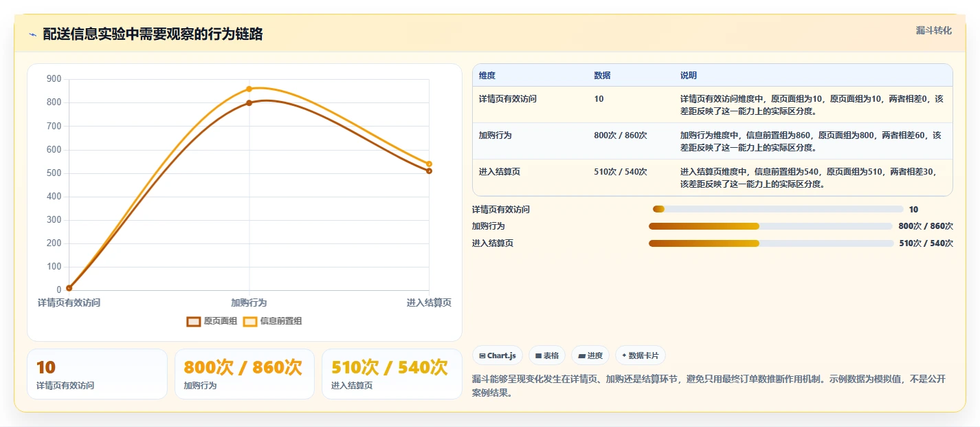980x427 pixels.
Task: Click the 详情页有效访问 description in the 说明 column
Action: point(811,105)
